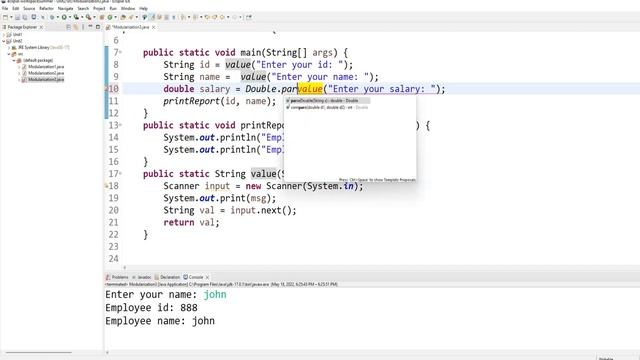Screen dimensions: 640x360
Task: Click the warning marker on line 18
Action: [107, 186]
